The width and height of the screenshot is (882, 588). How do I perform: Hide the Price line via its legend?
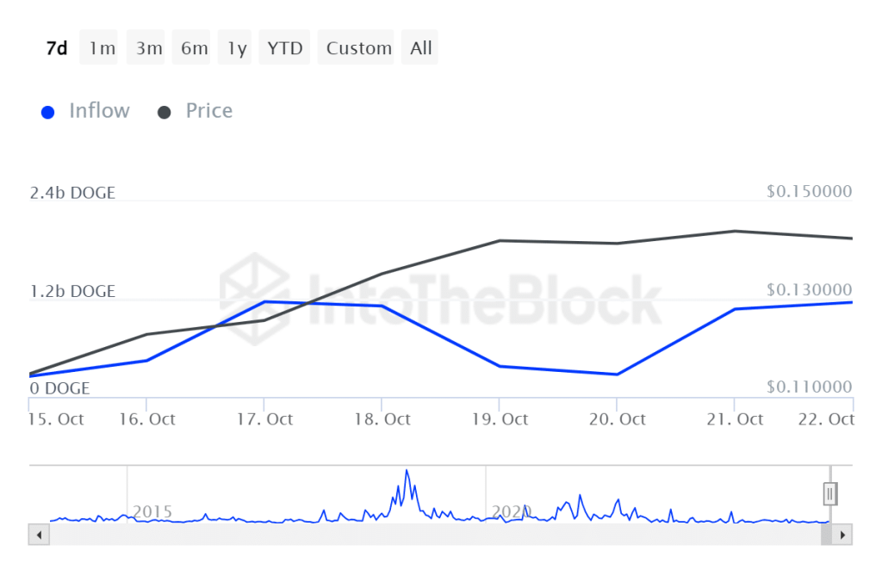[195, 110]
